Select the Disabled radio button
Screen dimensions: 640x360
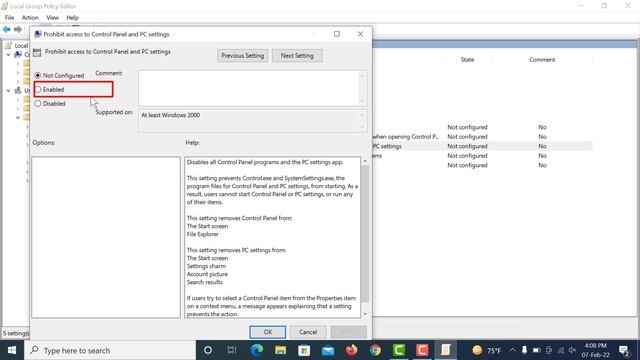coord(38,104)
